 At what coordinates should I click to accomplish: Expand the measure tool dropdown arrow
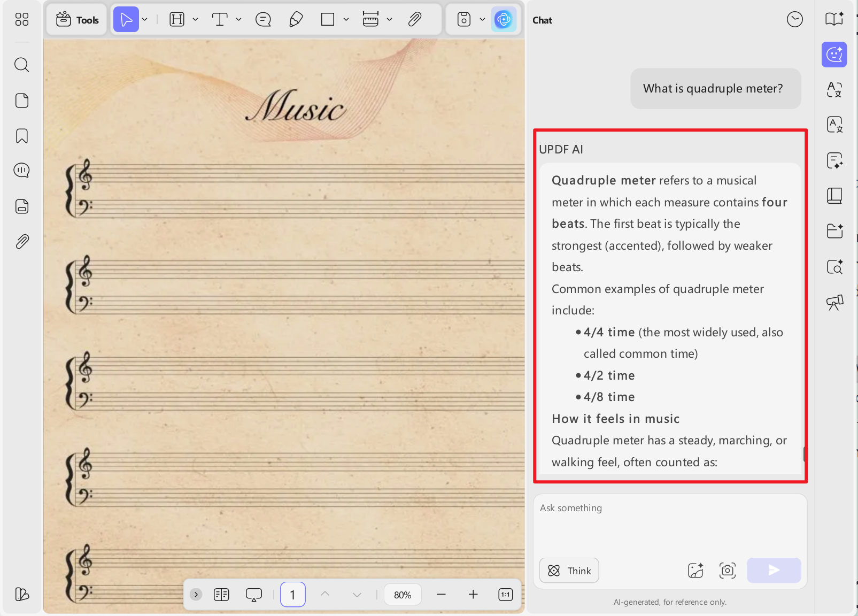(x=389, y=20)
